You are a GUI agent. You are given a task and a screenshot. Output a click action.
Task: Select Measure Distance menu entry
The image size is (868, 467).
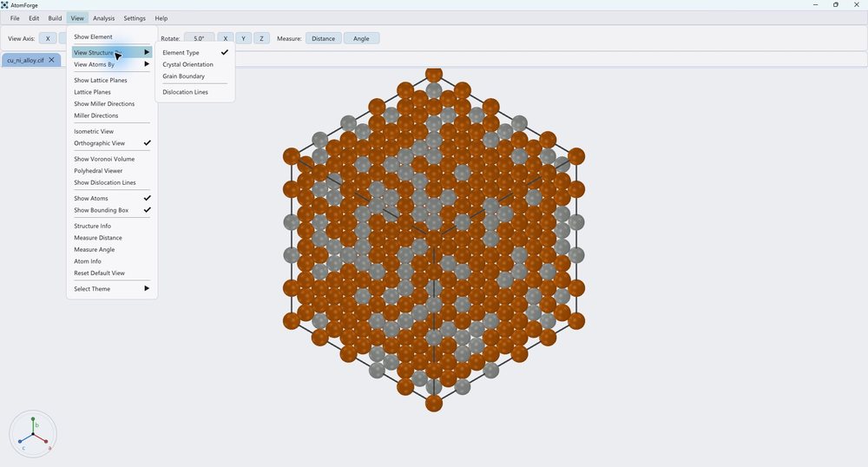pos(111,238)
